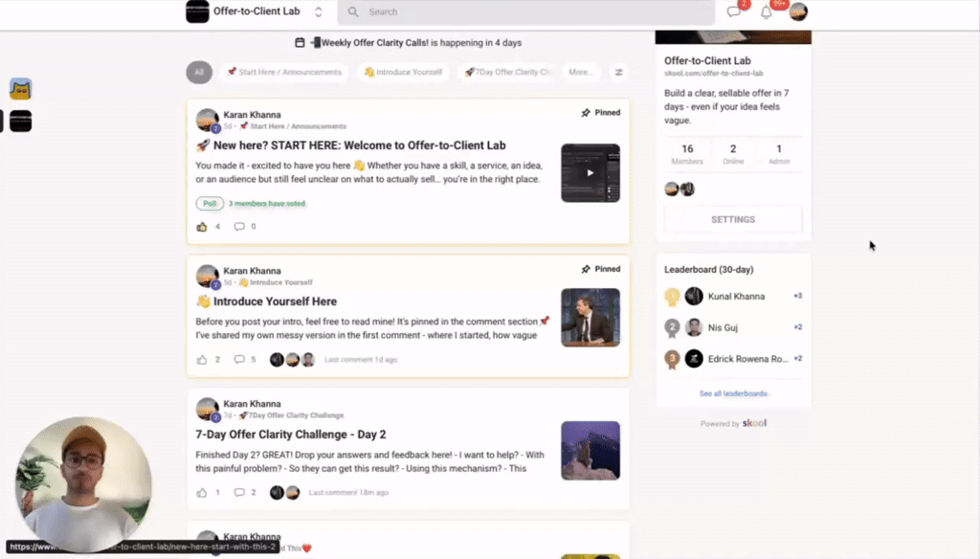
Task: Open 7Day Offer Clarity Challenge tag on Day 2 post
Action: click(x=291, y=415)
